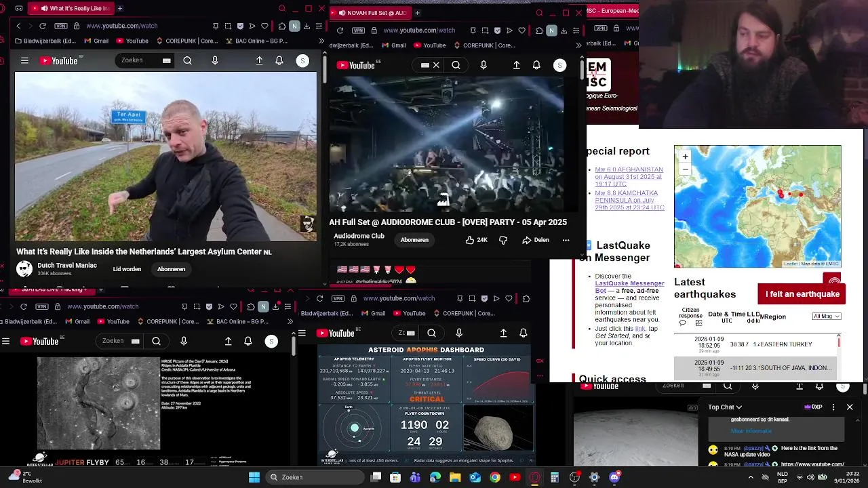Open the Gmail bookmark in the Dutch Travel Maniac browser window

[96, 41]
